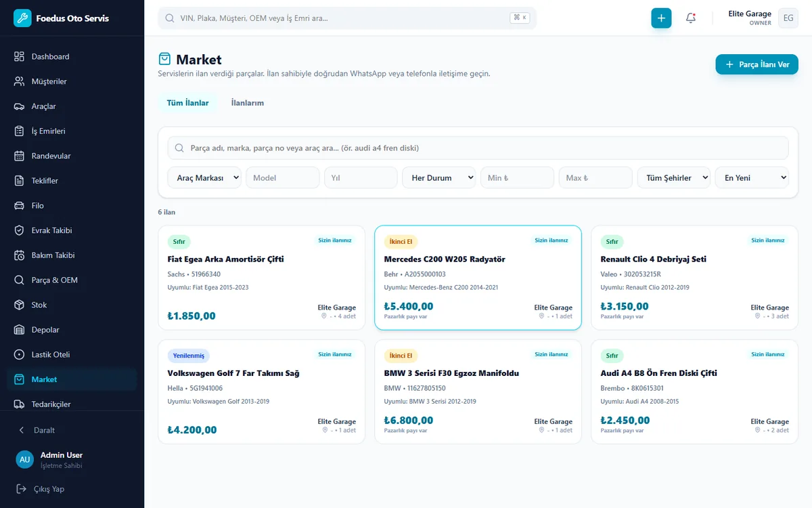This screenshot has height=508, width=812.
Task: Click the Müşteriler people icon
Action: click(x=19, y=81)
